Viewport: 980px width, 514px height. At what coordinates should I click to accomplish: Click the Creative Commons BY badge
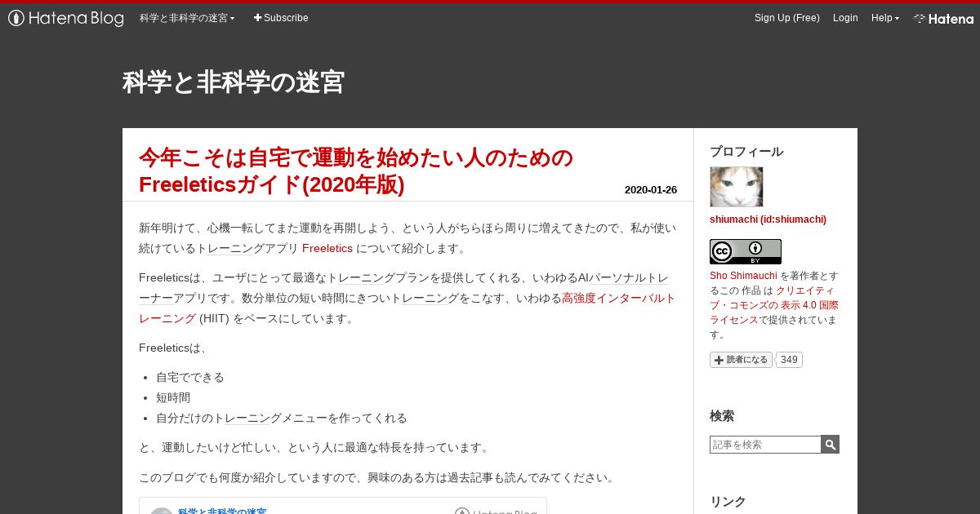(746, 251)
